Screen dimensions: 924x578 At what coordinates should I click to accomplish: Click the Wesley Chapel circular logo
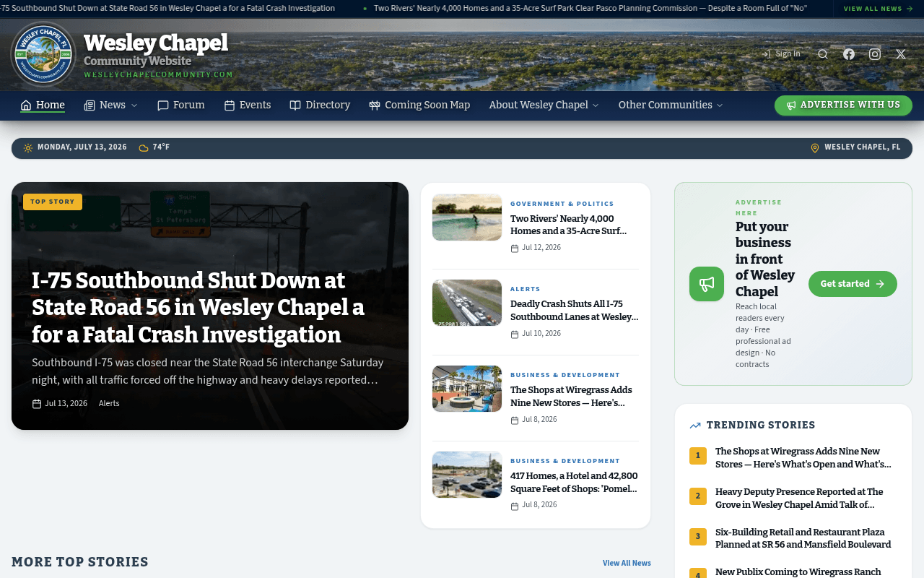point(43,54)
